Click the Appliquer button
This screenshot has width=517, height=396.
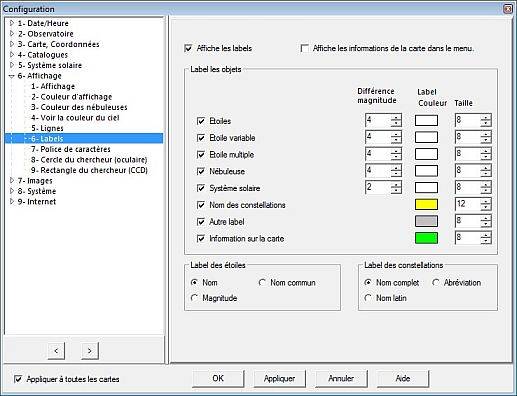click(x=279, y=378)
